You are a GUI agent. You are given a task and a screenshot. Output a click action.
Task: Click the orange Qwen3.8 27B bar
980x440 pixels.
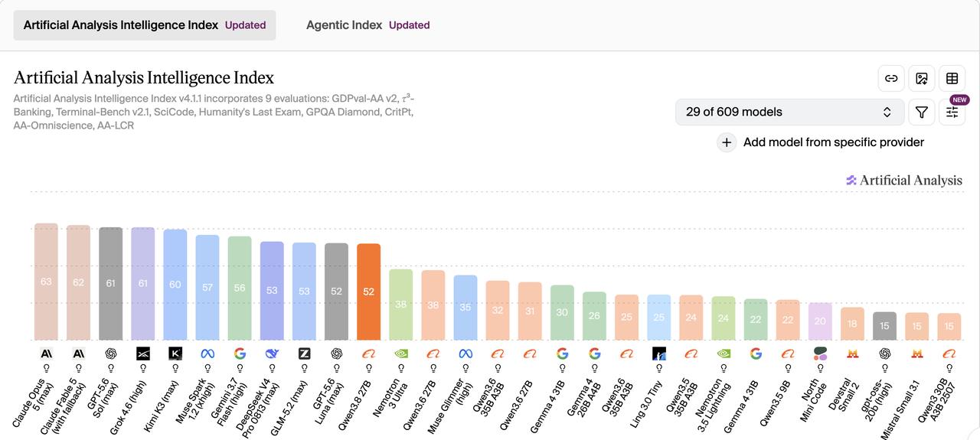(368, 292)
